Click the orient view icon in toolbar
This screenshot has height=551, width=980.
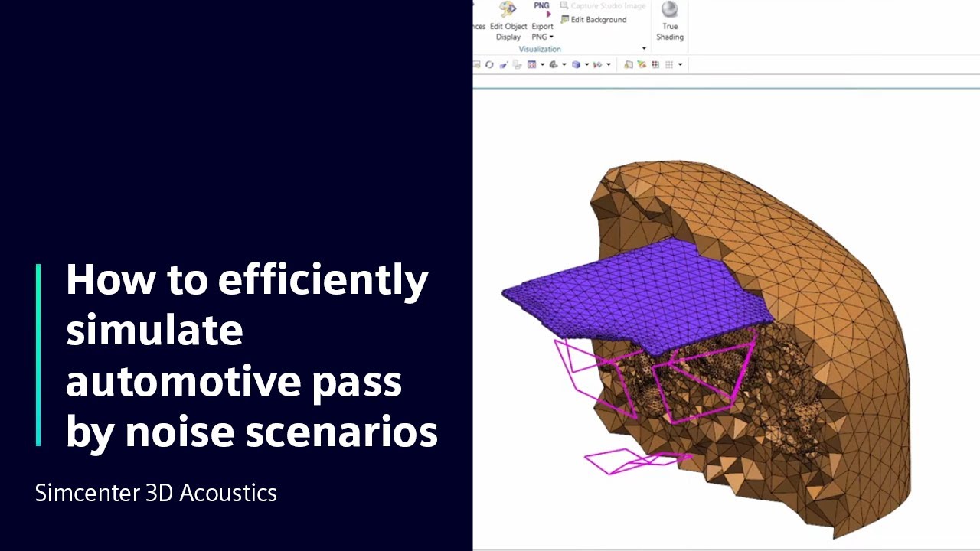pos(554,65)
